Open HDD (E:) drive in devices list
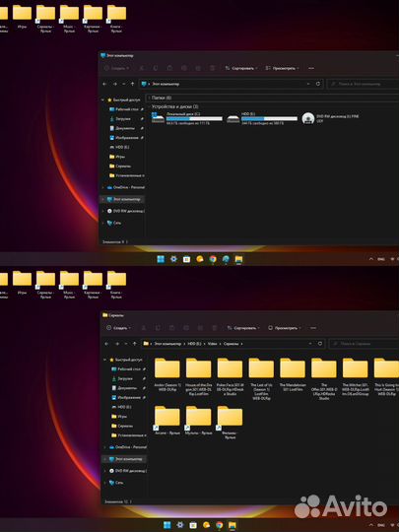Screen dimensions: 399x532 point(262,118)
